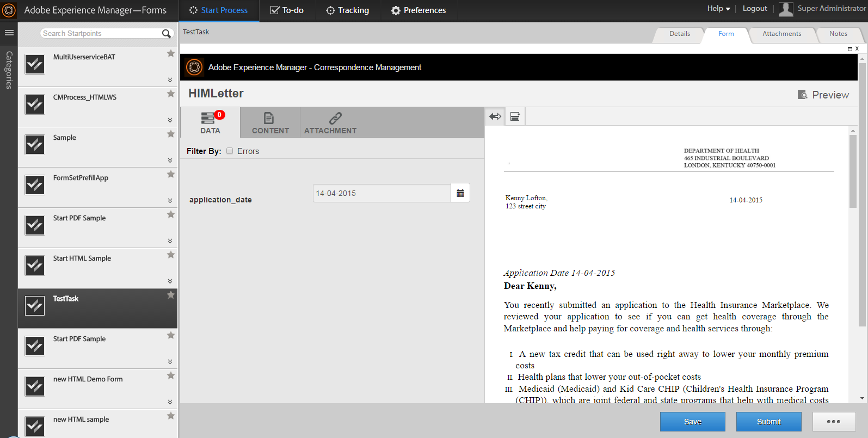Toggle the star for new HTML Demo Form
This screenshot has height=438, width=868.
pos(171,375)
